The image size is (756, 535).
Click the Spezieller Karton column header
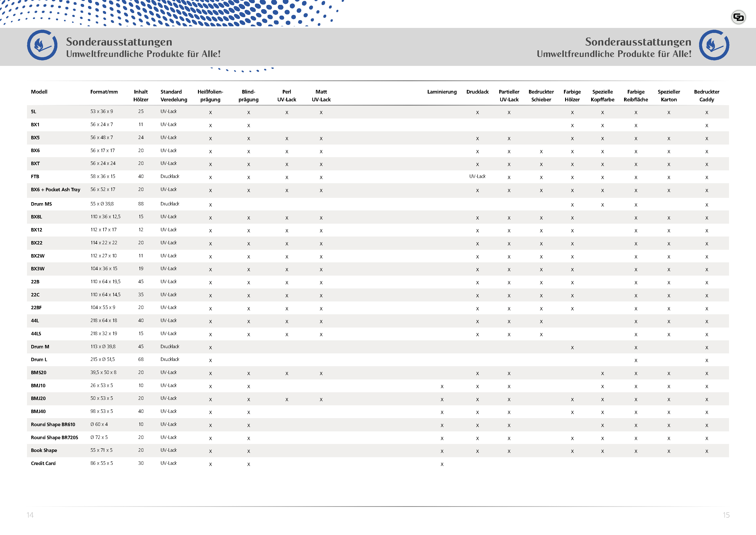click(669, 96)
